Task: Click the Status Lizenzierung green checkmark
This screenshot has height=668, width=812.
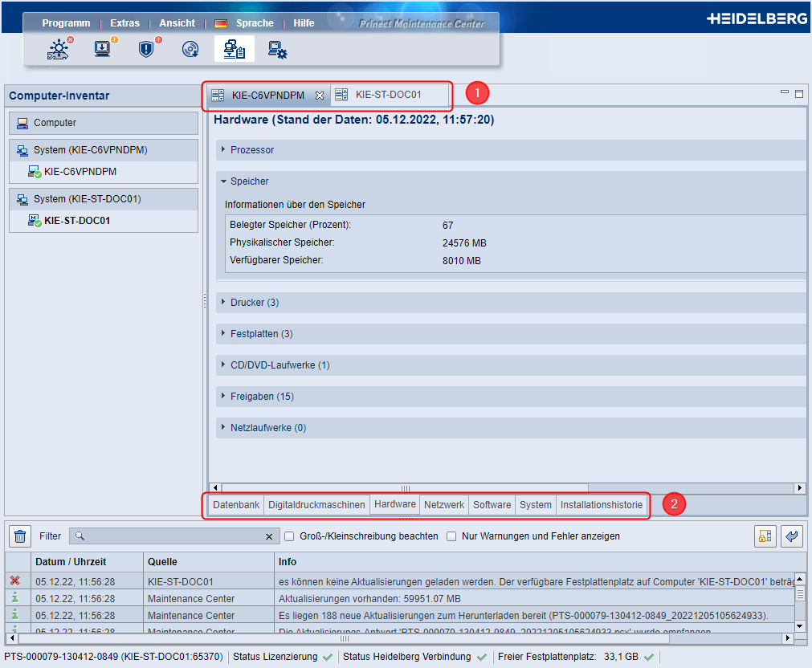Action: [327, 657]
